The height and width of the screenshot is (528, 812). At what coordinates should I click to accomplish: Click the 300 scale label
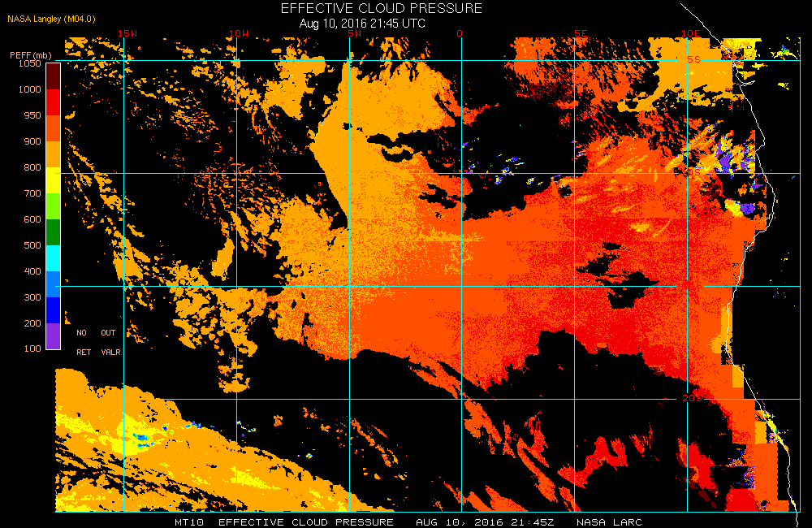pos(32,297)
